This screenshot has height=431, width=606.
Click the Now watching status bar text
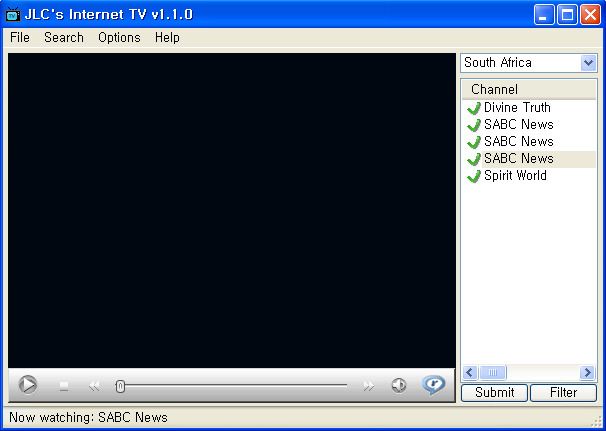[88, 417]
